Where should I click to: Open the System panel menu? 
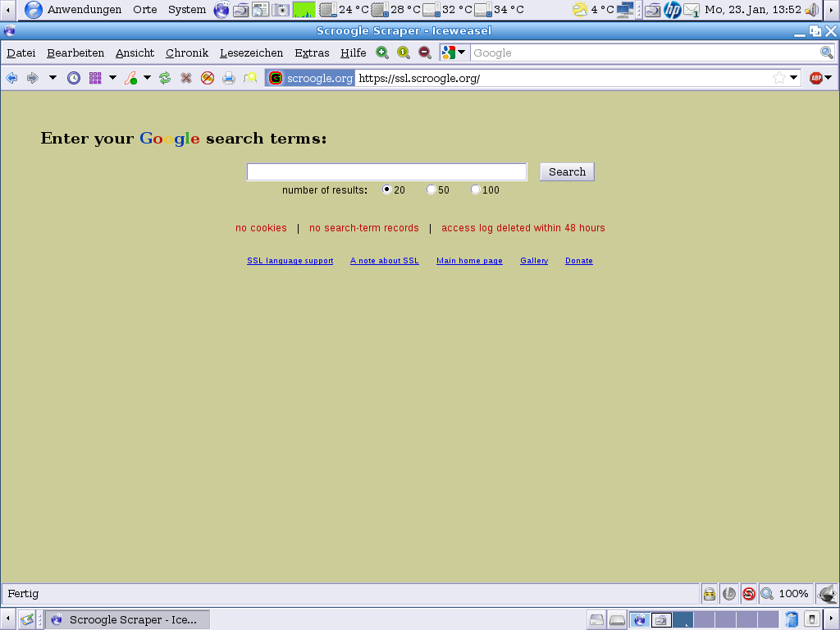187,10
